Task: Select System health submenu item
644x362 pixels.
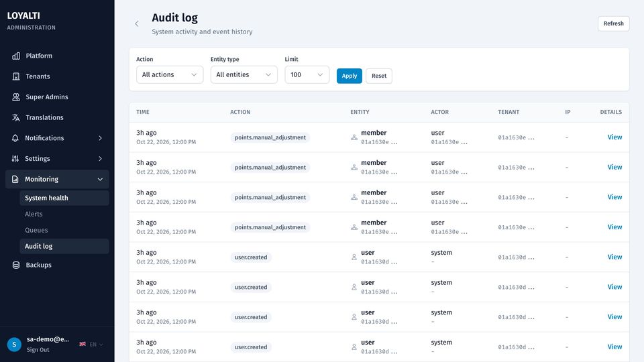Action: [x=64, y=198]
